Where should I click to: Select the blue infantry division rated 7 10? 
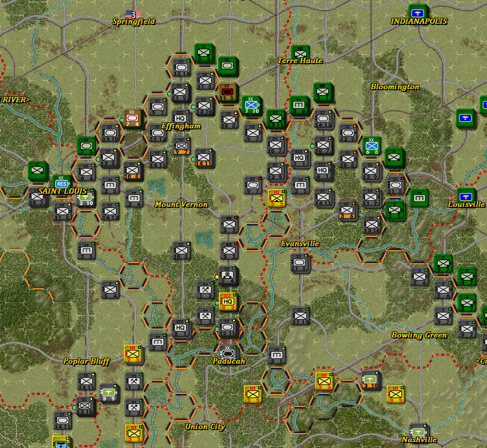(x=252, y=106)
